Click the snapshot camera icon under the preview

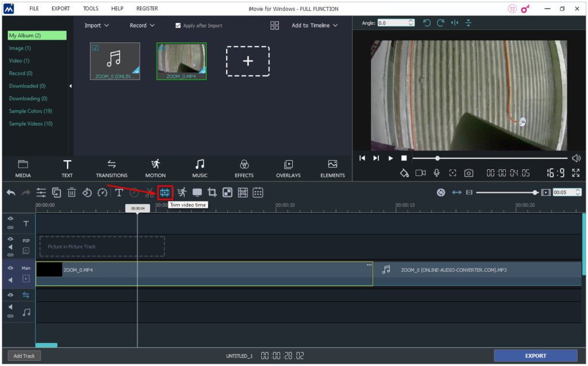(469, 172)
